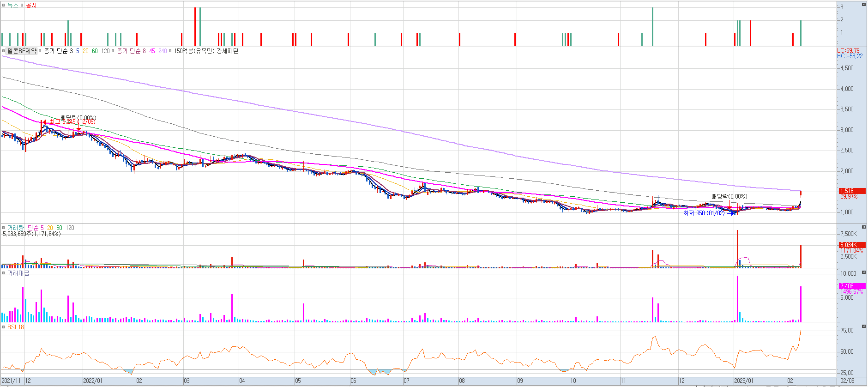Select the 종가 단순 8 moving average label
This screenshot has height=387, width=868.
[x=131, y=51]
